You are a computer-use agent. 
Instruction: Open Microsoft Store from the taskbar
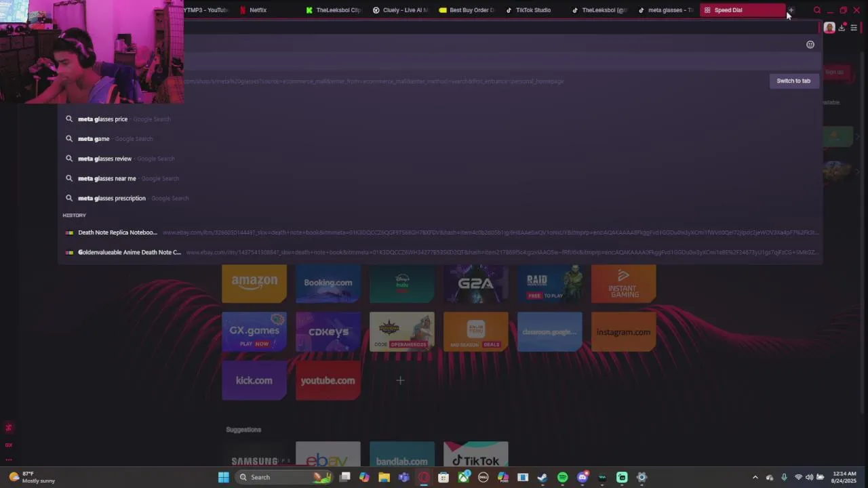point(443,477)
